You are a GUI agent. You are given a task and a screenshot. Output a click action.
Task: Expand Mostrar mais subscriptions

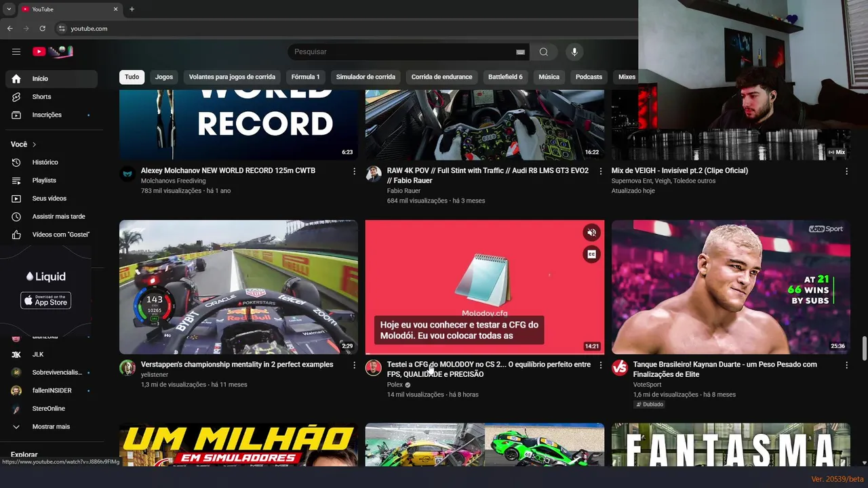point(52,426)
